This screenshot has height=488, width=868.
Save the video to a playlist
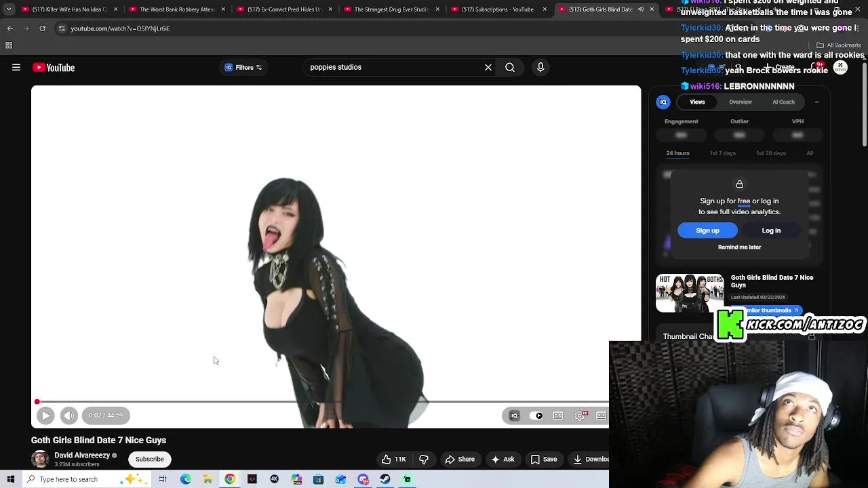pos(543,459)
